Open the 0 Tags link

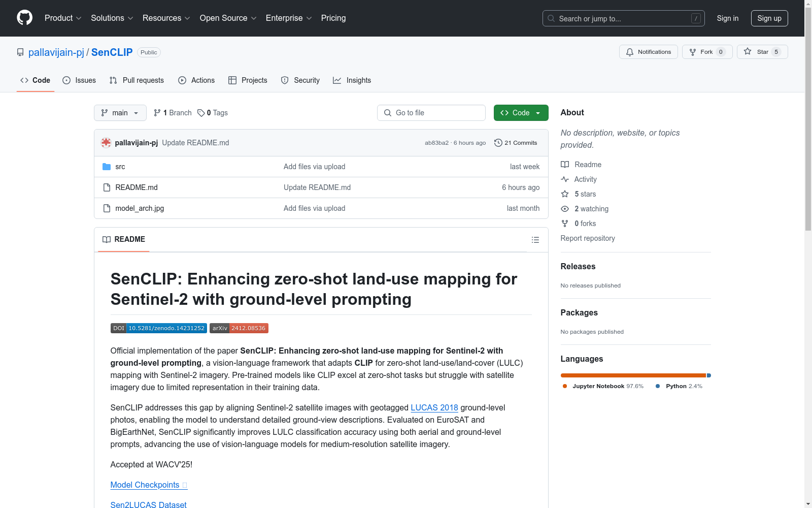[213, 113]
